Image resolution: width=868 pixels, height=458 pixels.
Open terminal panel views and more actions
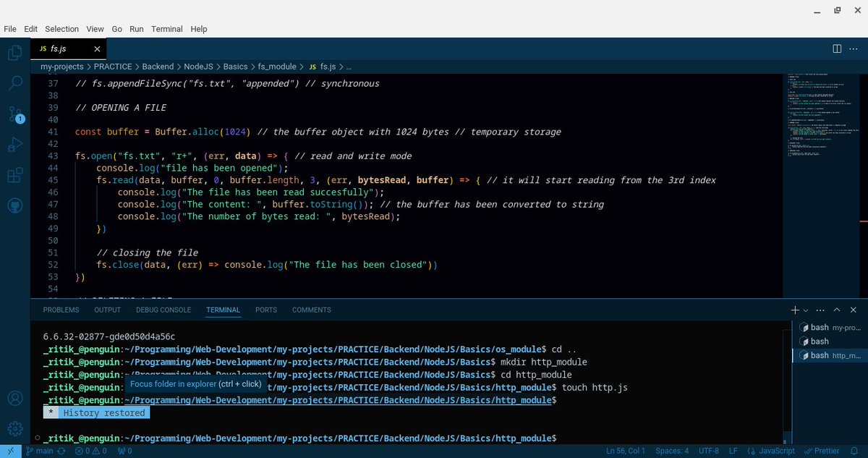[x=821, y=310]
